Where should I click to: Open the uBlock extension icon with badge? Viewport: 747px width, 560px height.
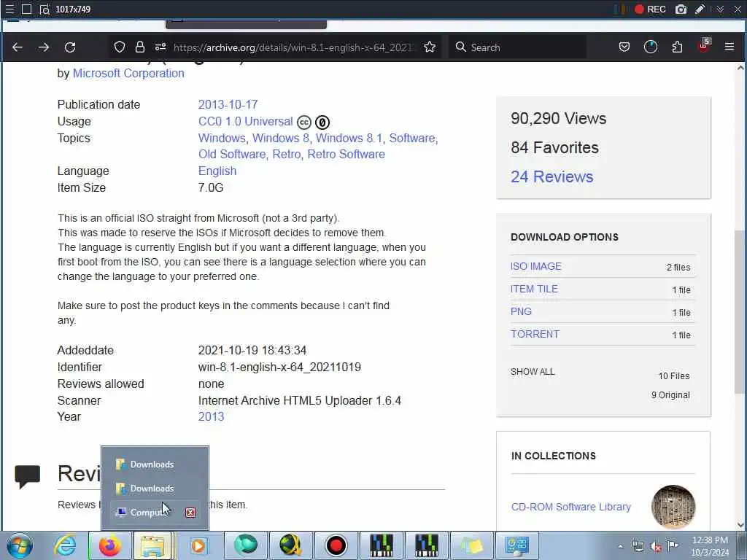[704, 46]
